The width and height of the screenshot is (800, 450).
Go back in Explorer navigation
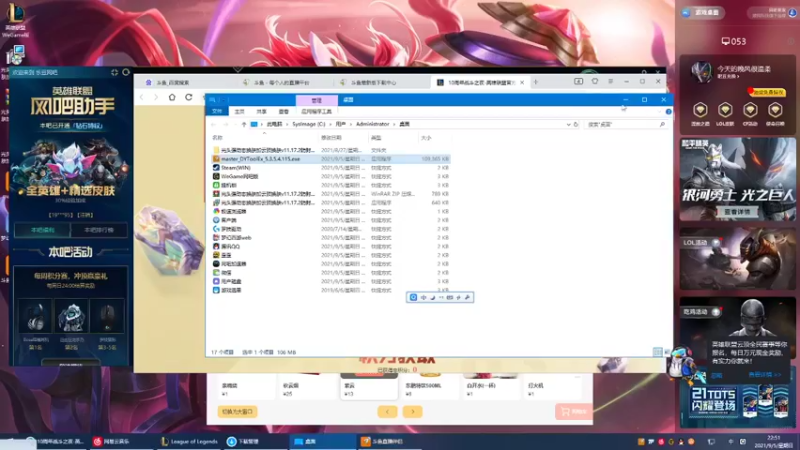[x=214, y=124]
